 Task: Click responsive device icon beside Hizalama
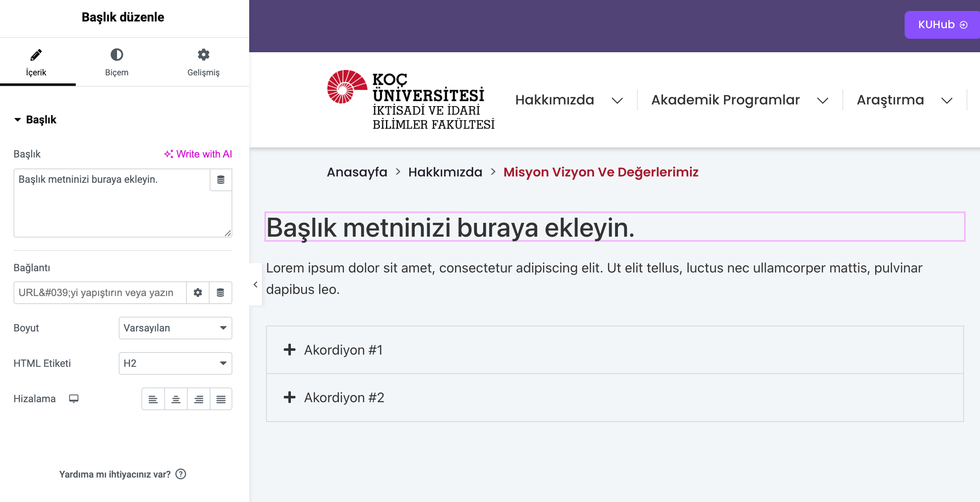(x=74, y=398)
